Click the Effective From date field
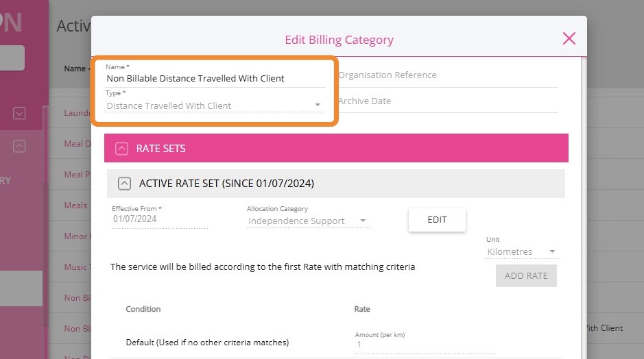644x359 pixels. tap(159, 220)
